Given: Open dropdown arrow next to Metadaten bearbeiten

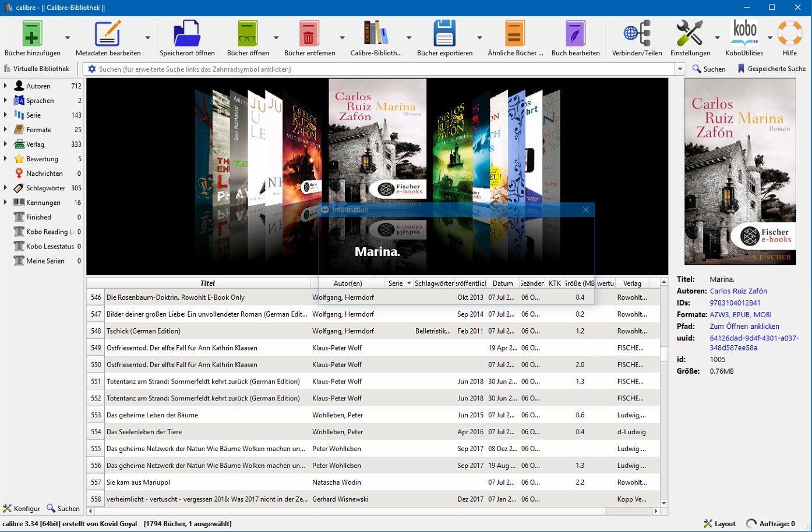Looking at the screenshot, I should 147,38.
